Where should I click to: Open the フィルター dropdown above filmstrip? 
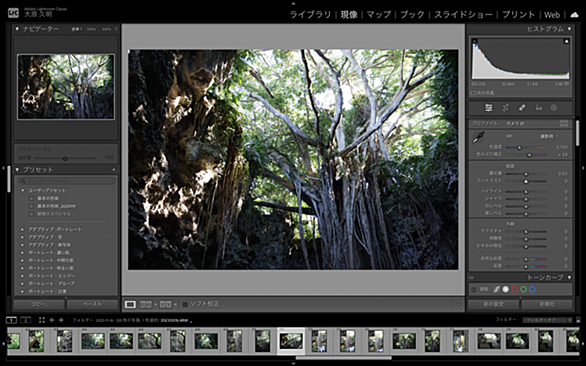pos(547,320)
